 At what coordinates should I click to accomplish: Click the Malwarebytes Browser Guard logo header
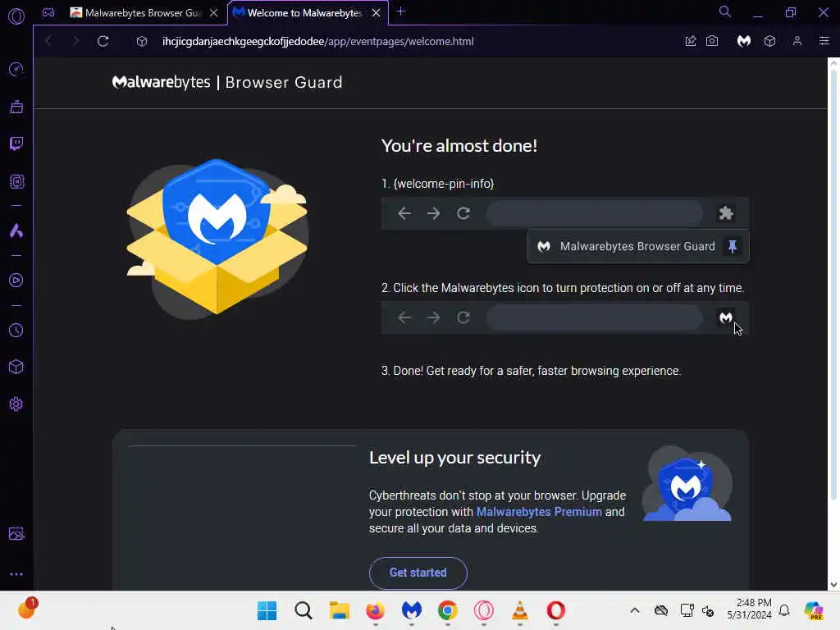click(227, 83)
